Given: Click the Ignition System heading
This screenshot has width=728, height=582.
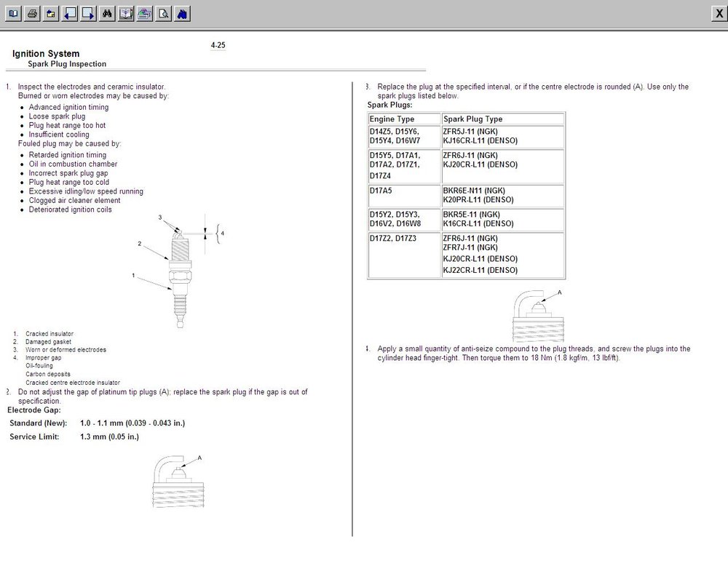Looking at the screenshot, I should pyautogui.click(x=46, y=53).
